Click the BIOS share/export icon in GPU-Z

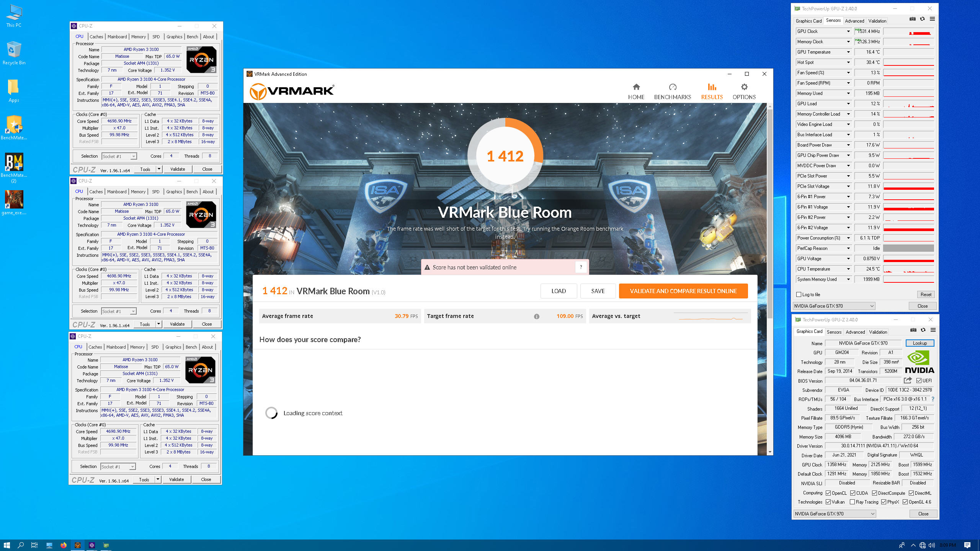[908, 380]
